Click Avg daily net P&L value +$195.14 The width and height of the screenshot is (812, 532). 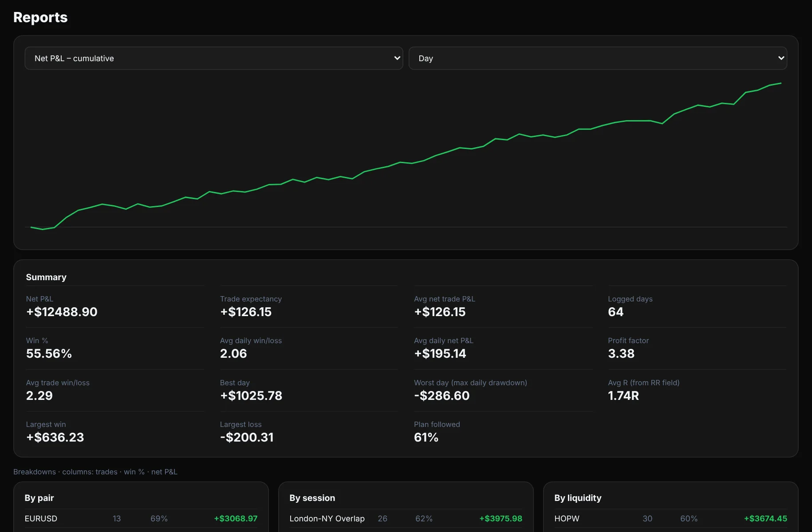[440, 354]
